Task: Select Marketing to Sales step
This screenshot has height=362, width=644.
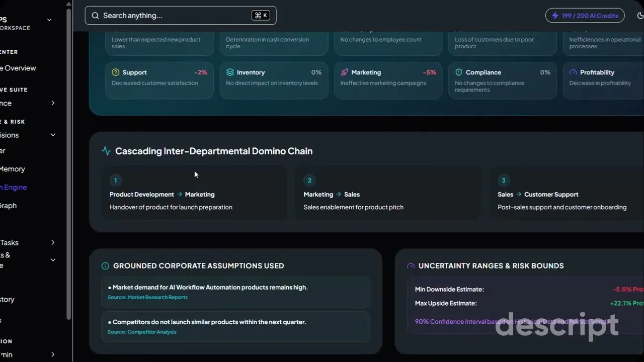Action: click(x=388, y=193)
